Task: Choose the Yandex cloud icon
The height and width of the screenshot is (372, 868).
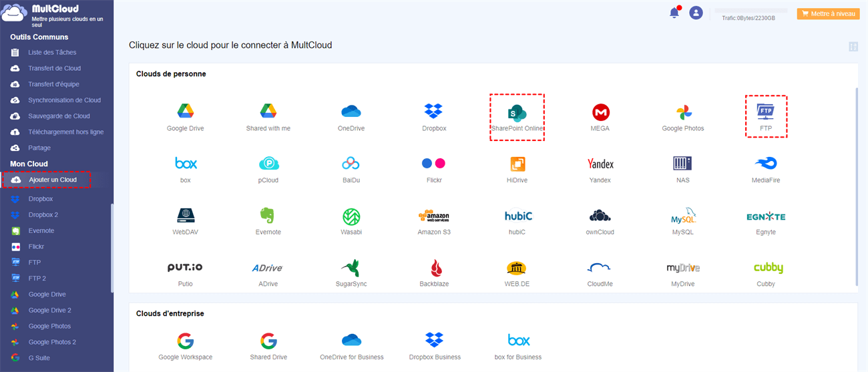Action: click(600, 164)
